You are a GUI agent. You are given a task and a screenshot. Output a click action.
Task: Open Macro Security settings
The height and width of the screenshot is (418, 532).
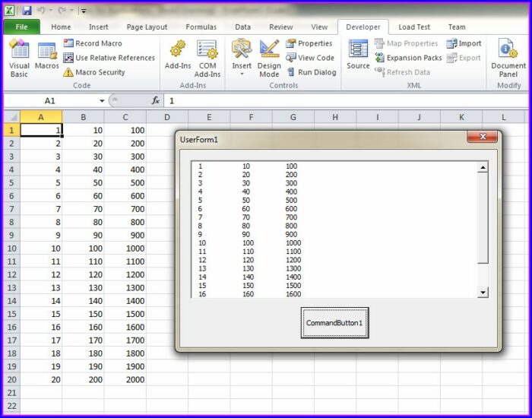tap(94, 72)
